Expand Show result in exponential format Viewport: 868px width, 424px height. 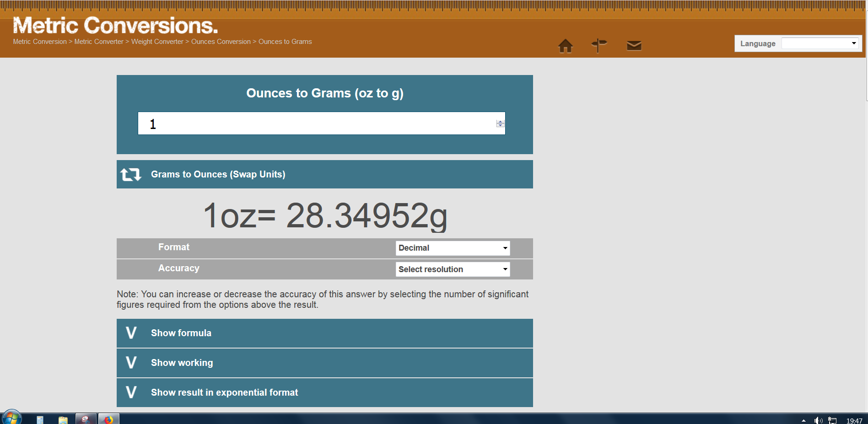click(x=325, y=392)
